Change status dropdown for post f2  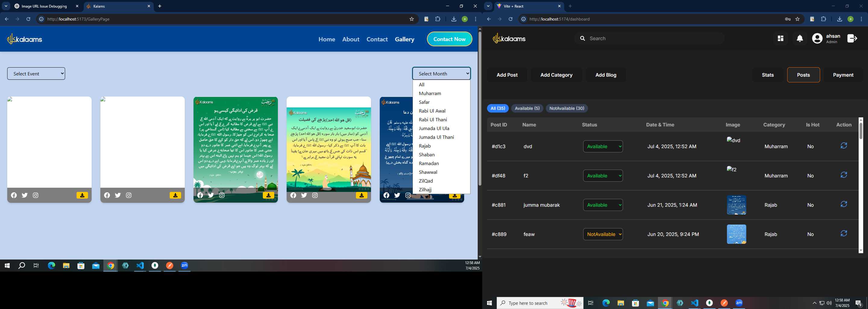click(603, 176)
